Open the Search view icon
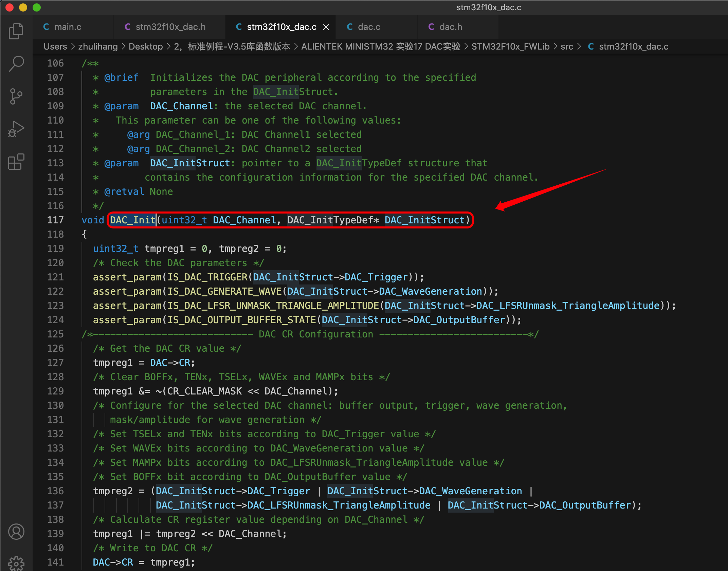Screen dimensions: 728x571 16,63
